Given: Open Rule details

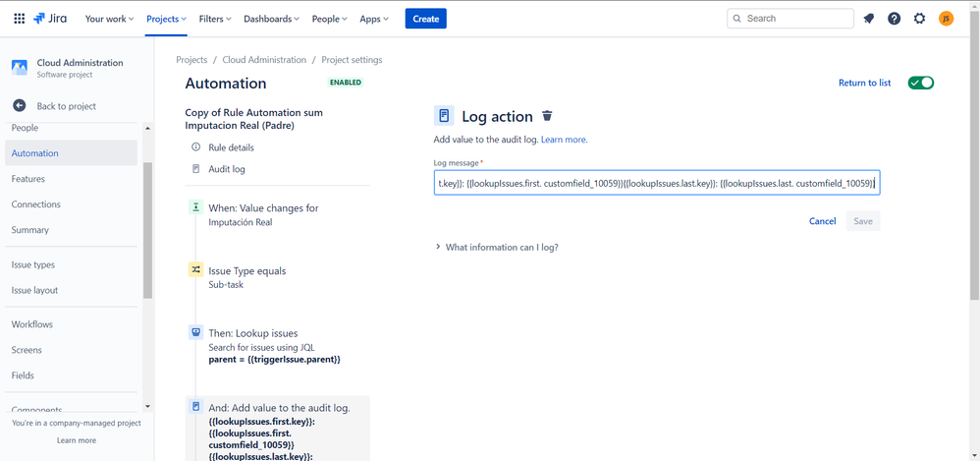Looking at the screenshot, I should [x=231, y=147].
